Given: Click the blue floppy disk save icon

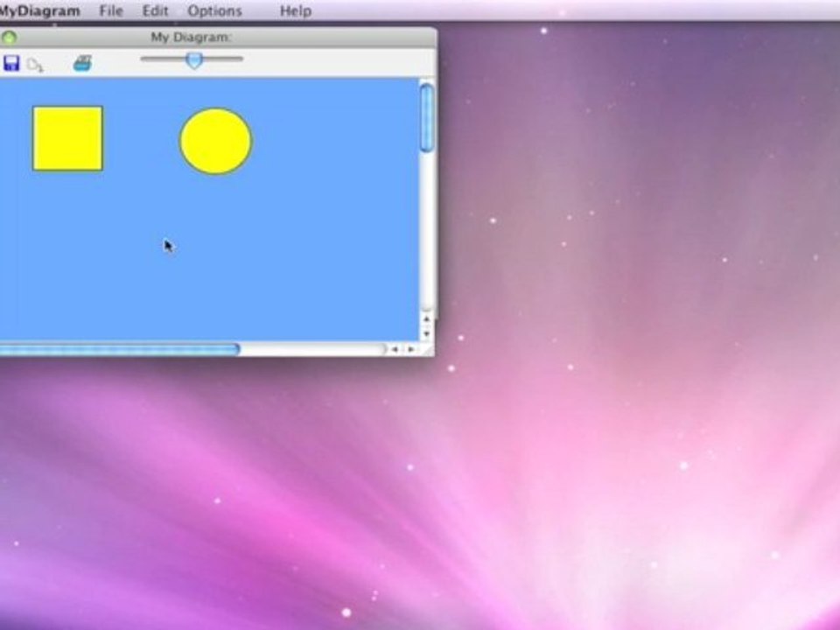Looking at the screenshot, I should pos(10,63).
